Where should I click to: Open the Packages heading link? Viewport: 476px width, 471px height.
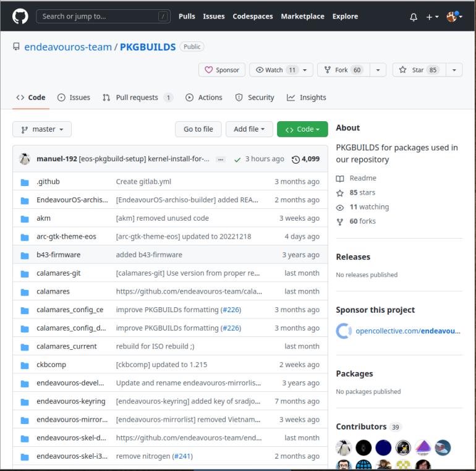[354, 373]
